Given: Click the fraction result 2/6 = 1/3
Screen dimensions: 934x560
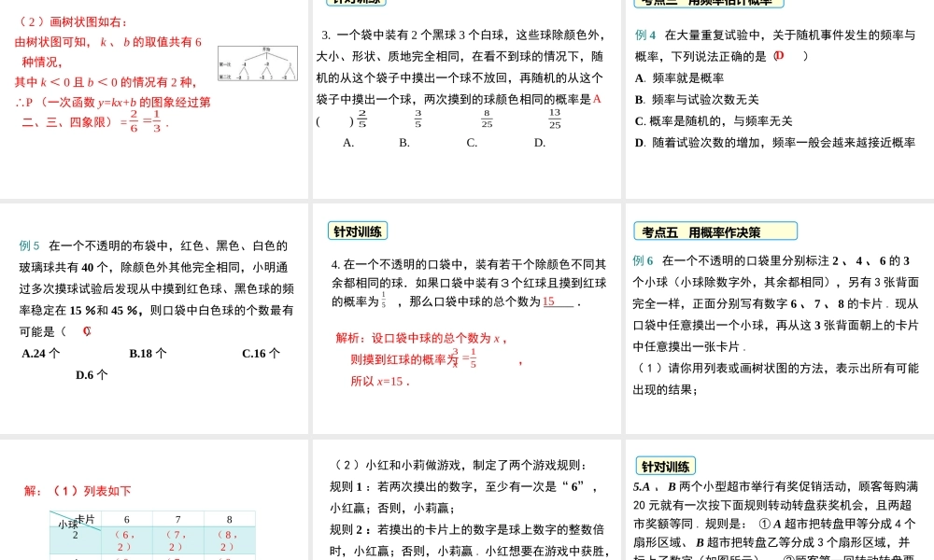Looking at the screenshot, I should tap(145, 121).
